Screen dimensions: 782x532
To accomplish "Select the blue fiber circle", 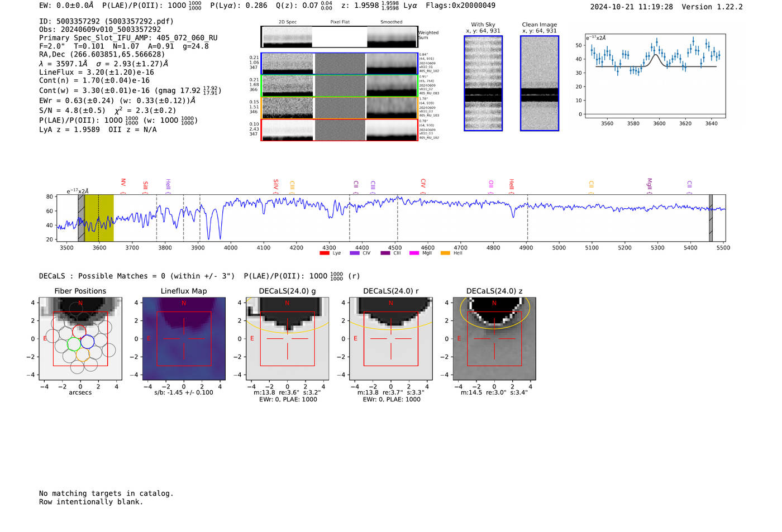I will click(x=87, y=342).
